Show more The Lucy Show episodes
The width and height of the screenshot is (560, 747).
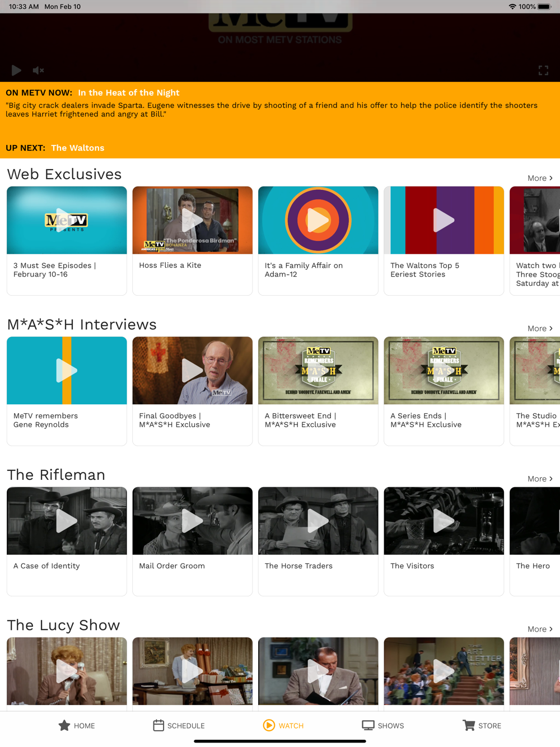pyautogui.click(x=540, y=629)
